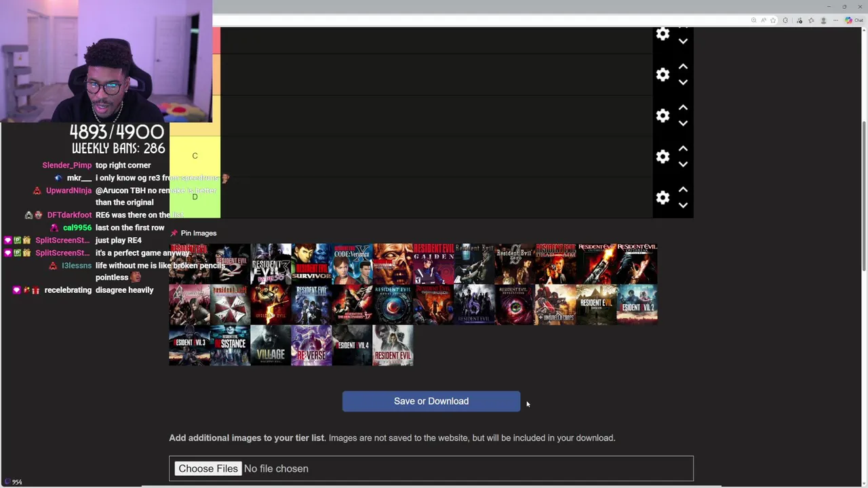Screen dimensions: 868x488
Task: Move the D tier row up
Action: [x=683, y=189]
